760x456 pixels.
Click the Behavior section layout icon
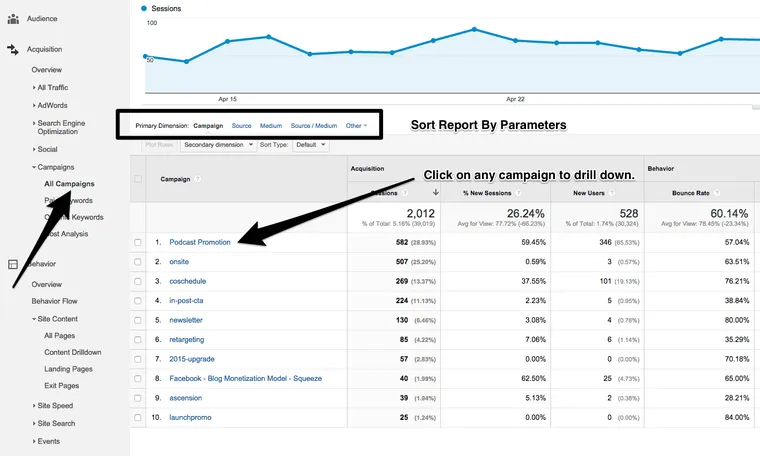(13, 264)
